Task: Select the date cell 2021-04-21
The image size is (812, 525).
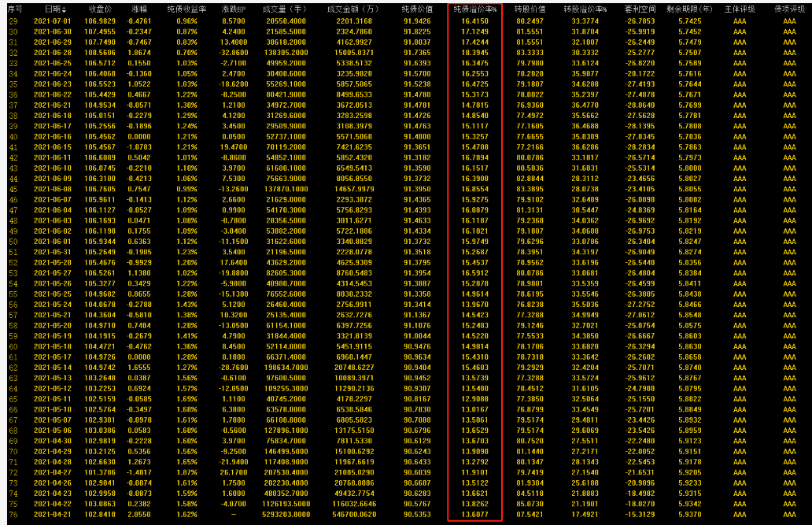Action: pyautogui.click(x=53, y=514)
